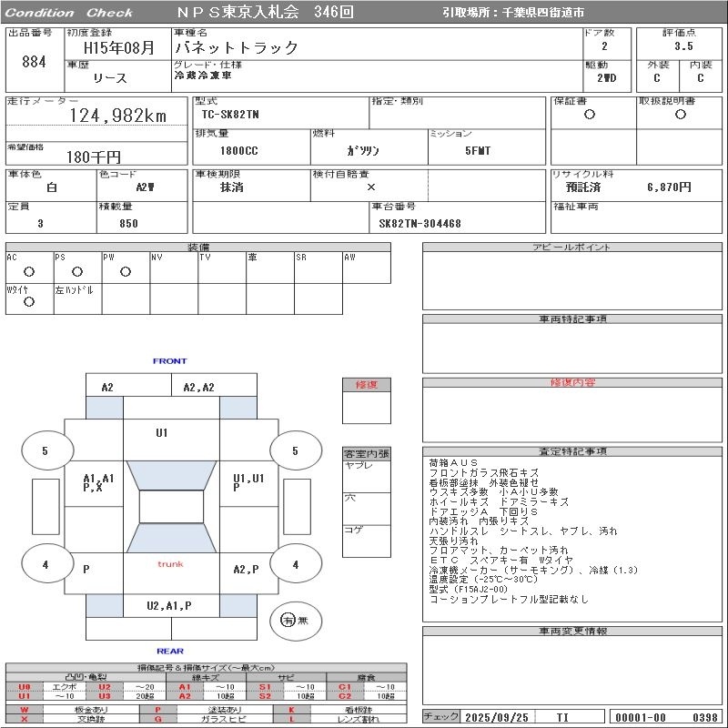Select the rear-right tire circle marked 4
This screenshot has height=728, width=728.
(294, 564)
